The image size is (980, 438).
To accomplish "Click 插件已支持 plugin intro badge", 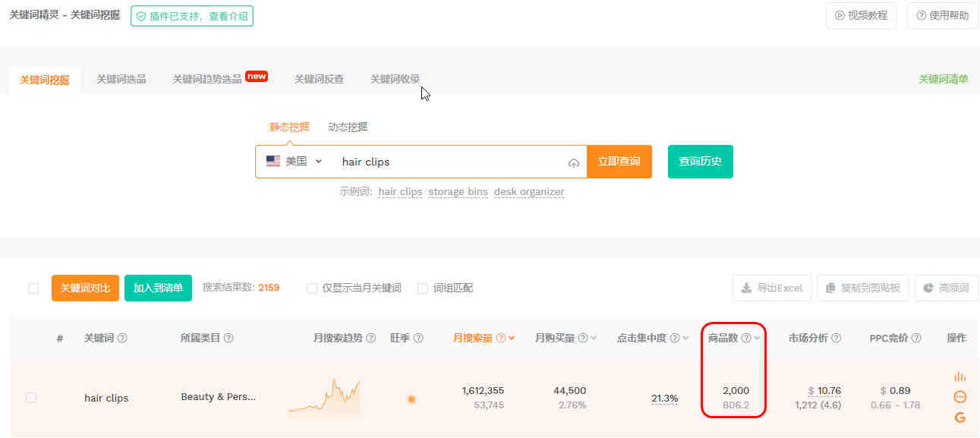I will click(x=192, y=15).
